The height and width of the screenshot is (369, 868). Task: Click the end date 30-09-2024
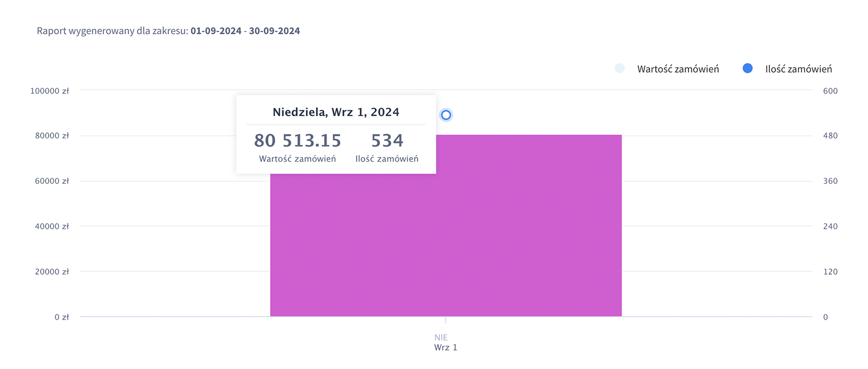coord(275,31)
